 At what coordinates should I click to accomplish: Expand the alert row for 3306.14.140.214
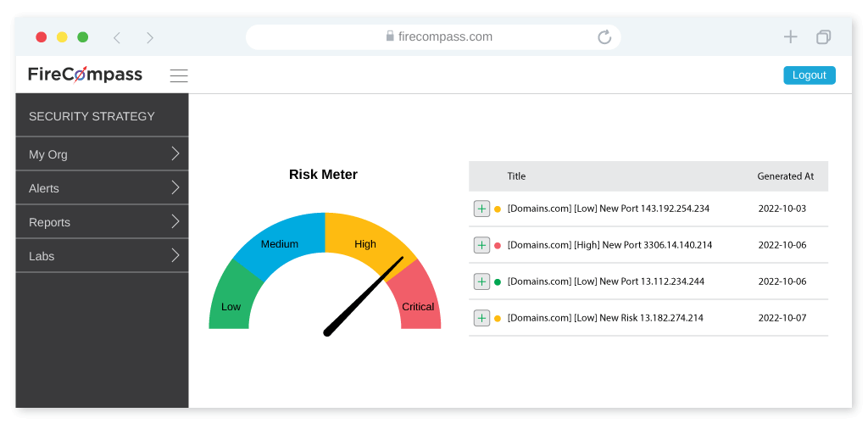tap(481, 245)
